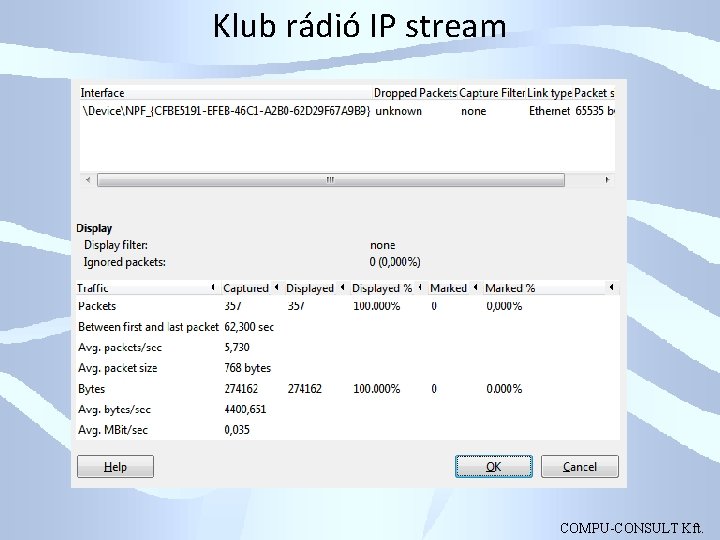Click the Display filter label
The width and height of the screenshot is (720, 540).
pyautogui.click(x=116, y=245)
